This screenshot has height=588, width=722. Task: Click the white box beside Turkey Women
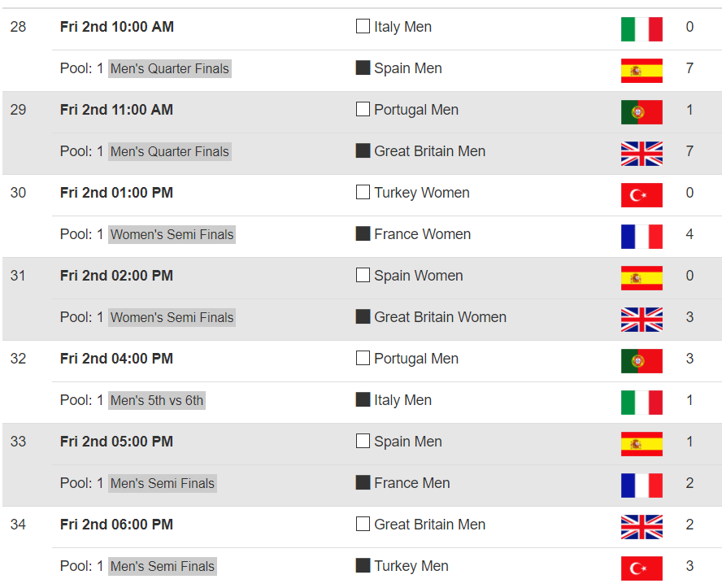click(x=363, y=192)
